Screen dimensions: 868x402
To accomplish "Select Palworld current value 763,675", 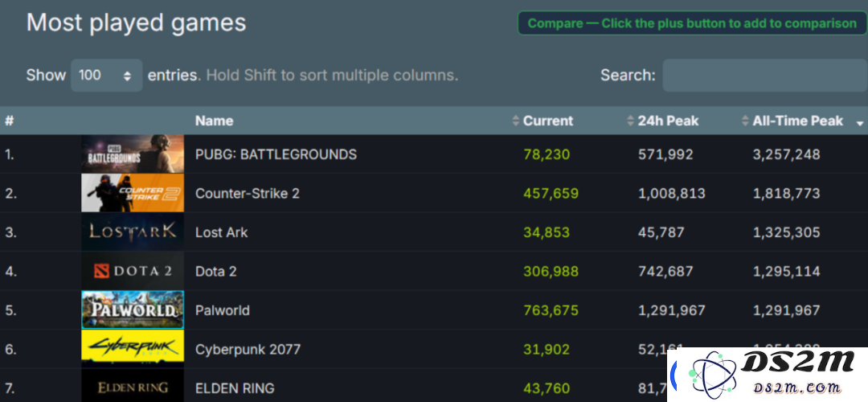I will tap(551, 310).
